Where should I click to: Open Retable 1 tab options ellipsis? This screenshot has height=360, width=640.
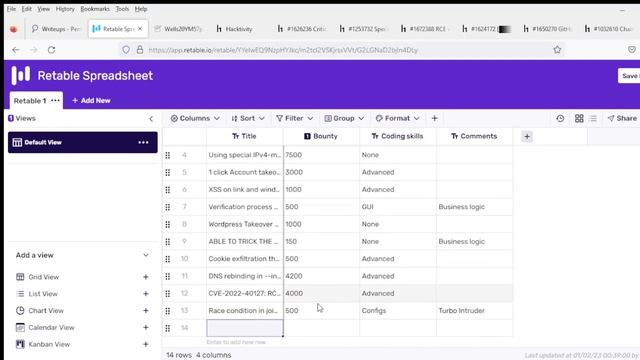(55, 100)
